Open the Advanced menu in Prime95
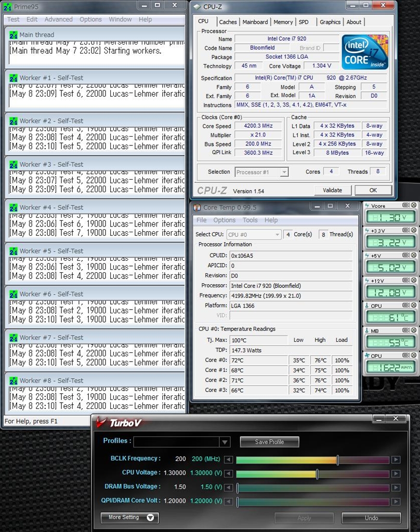 (58, 19)
